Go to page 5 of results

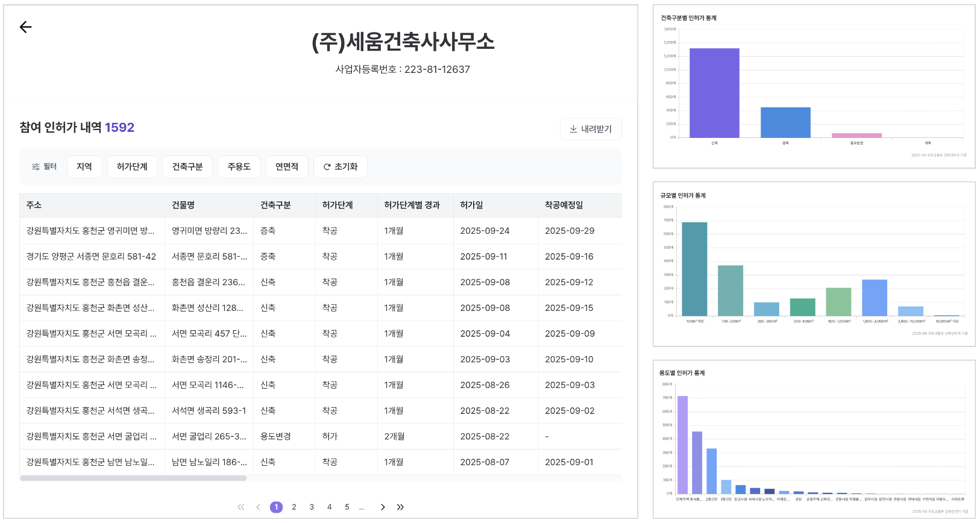(x=347, y=507)
